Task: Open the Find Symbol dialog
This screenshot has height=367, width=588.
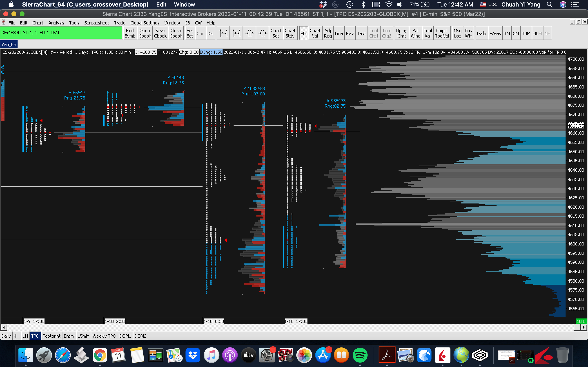Action: [x=130, y=33]
